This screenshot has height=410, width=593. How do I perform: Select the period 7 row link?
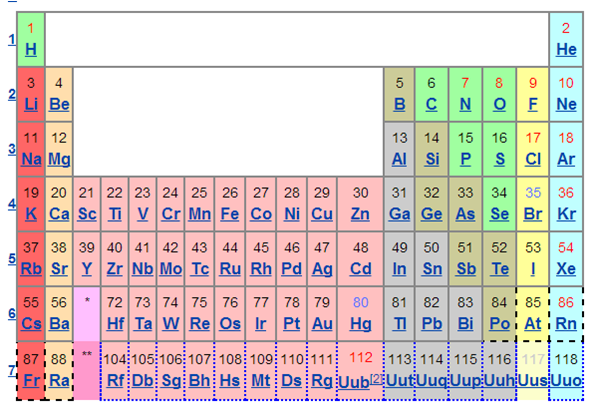click(x=12, y=370)
